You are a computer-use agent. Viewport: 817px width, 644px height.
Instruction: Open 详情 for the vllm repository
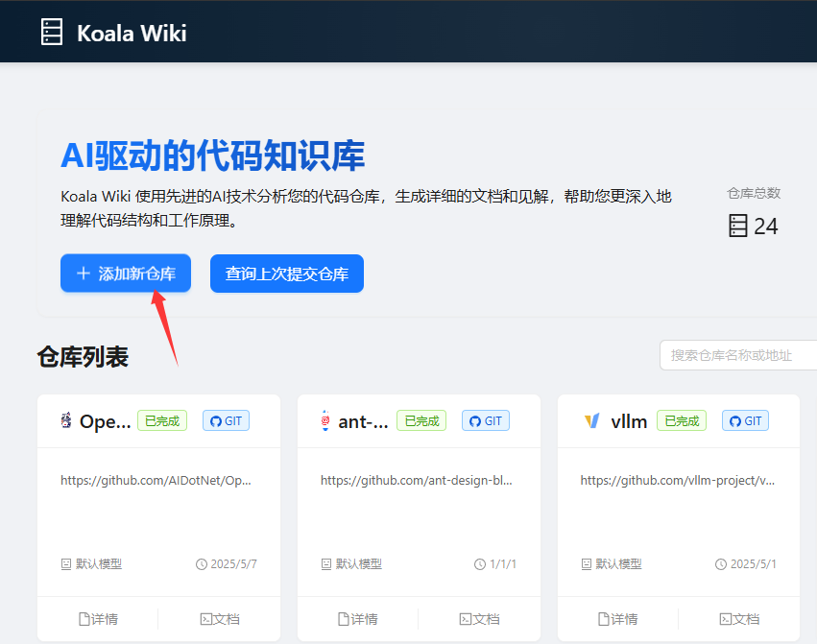pyautogui.click(x=618, y=619)
